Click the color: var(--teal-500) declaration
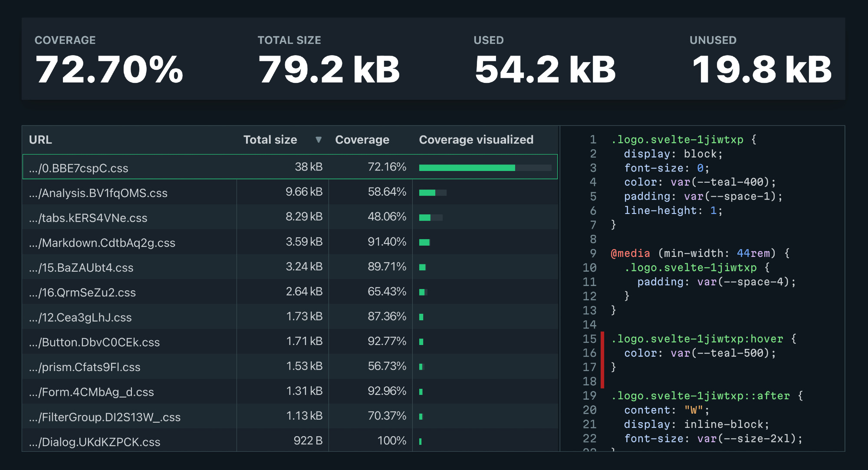Viewport: 868px width, 470px height. pyautogui.click(x=700, y=353)
